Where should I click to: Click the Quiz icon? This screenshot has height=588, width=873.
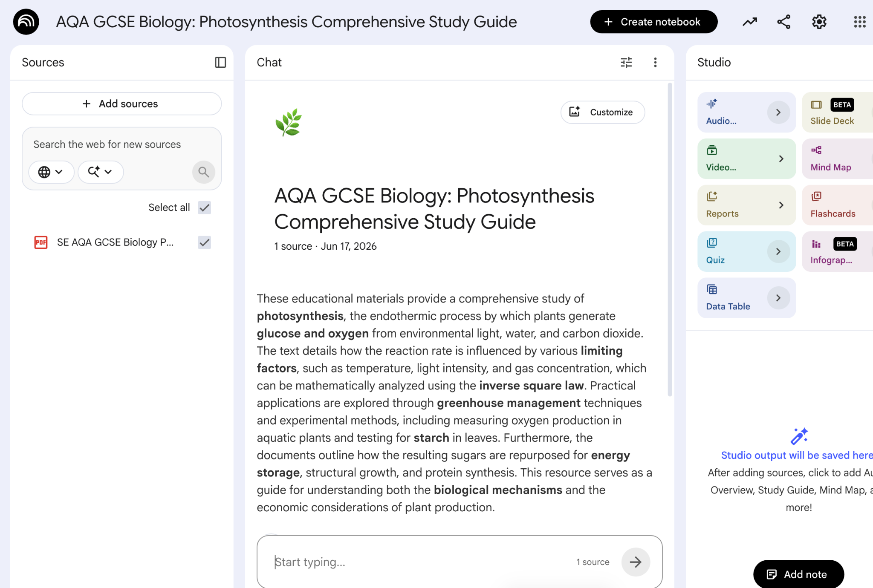[x=711, y=243]
